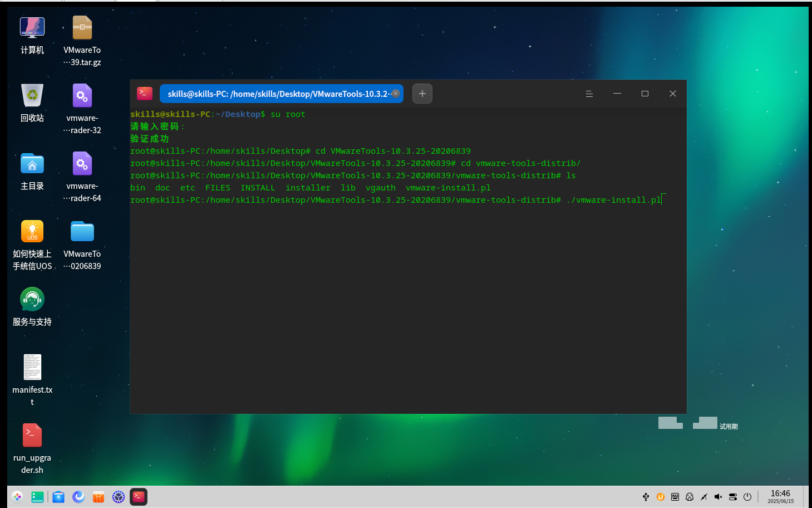Viewport: 812px width, 508px height.
Task: Click the power icon in the system tray
Action: pyautogui.click(x=747, y=496)
